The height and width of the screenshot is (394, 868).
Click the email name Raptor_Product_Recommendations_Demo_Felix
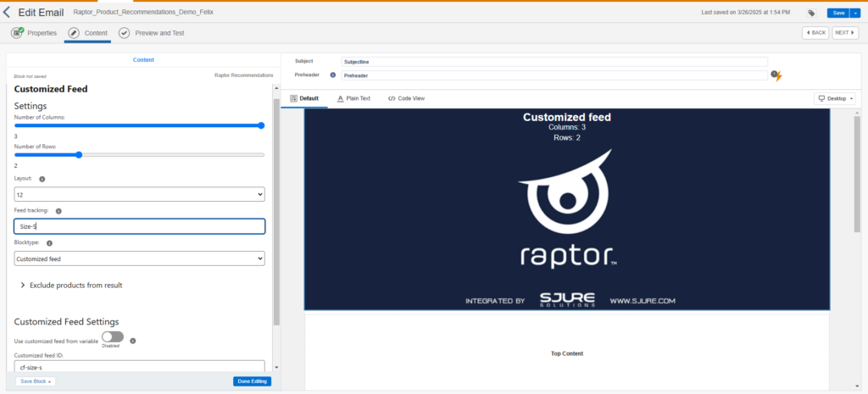142,12
